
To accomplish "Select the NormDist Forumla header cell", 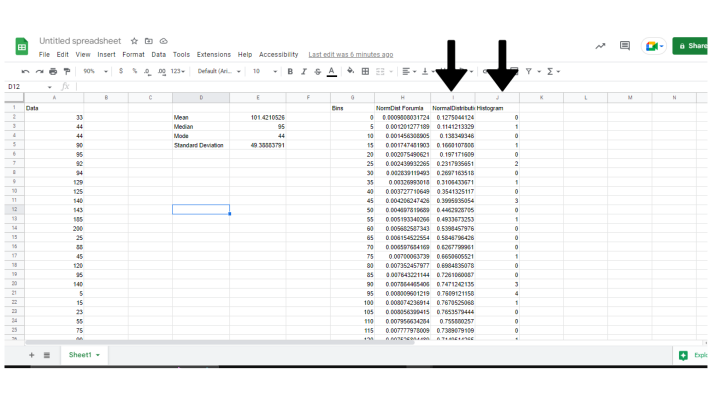I will coord(402,108).
